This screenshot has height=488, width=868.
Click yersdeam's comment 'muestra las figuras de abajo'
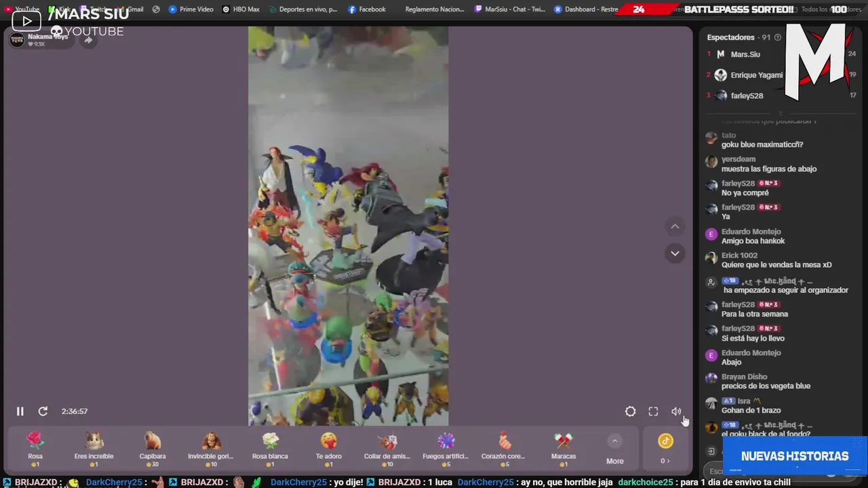769,169
